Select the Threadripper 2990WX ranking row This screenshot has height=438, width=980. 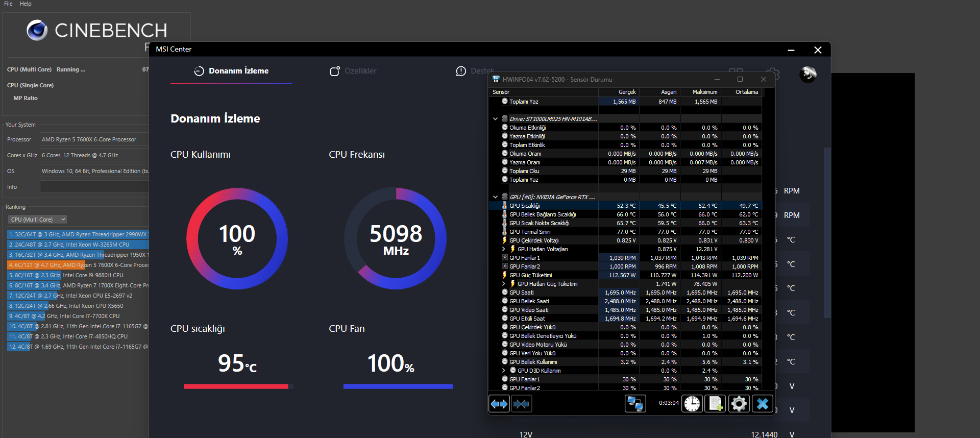coord(78,234)
